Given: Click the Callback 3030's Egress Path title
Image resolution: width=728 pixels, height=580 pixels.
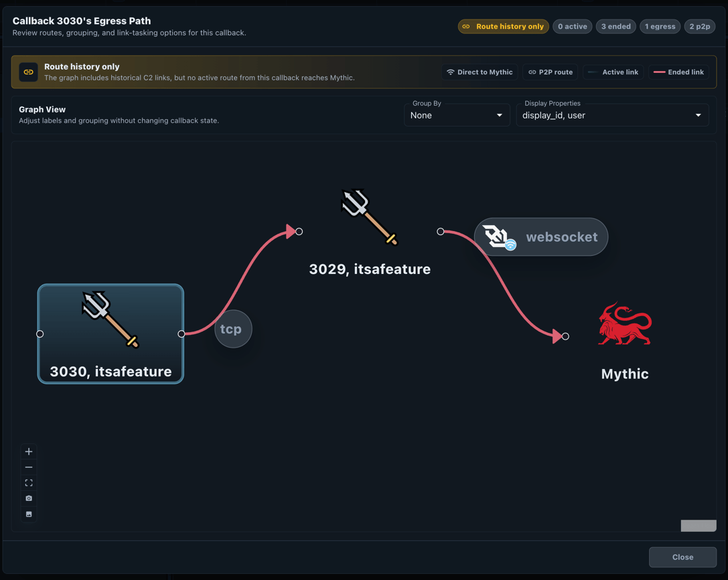Looking at the screenshot, I should [x=82, y=21].
